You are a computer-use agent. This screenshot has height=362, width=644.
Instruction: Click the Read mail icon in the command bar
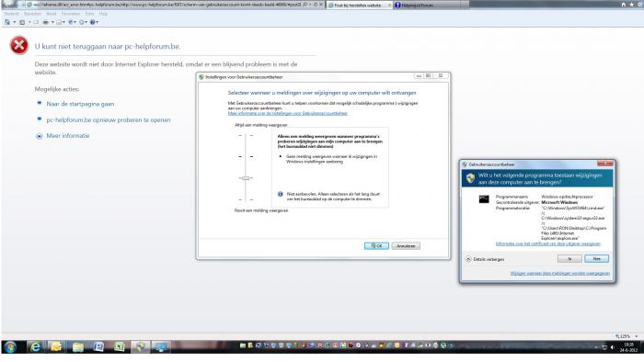[x=36, y=22]
